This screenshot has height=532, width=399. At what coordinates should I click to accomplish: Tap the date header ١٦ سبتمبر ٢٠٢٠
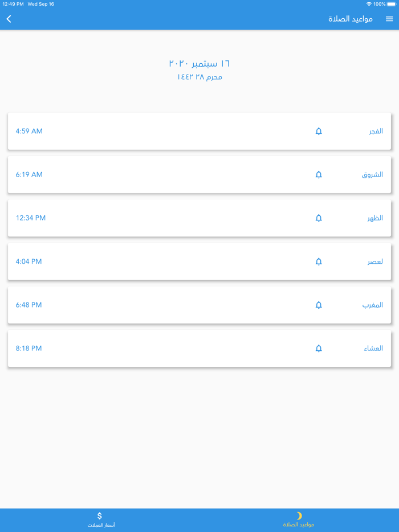point(199,63)
